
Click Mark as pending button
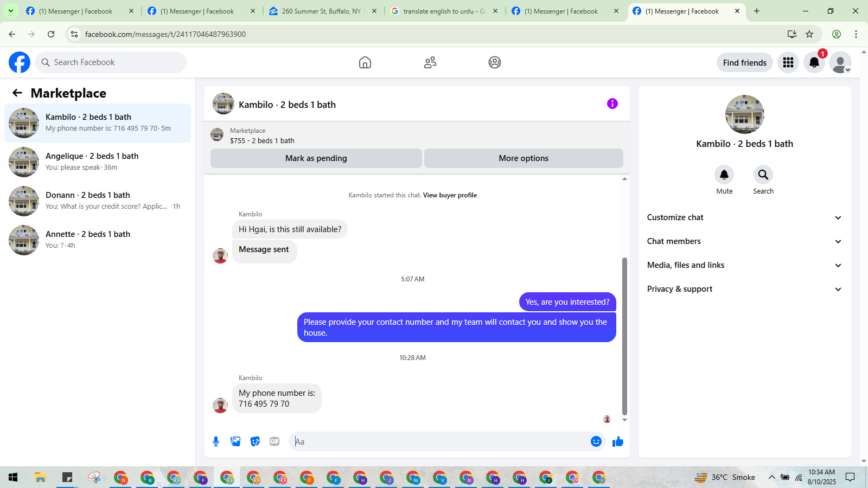click(316, 158)
